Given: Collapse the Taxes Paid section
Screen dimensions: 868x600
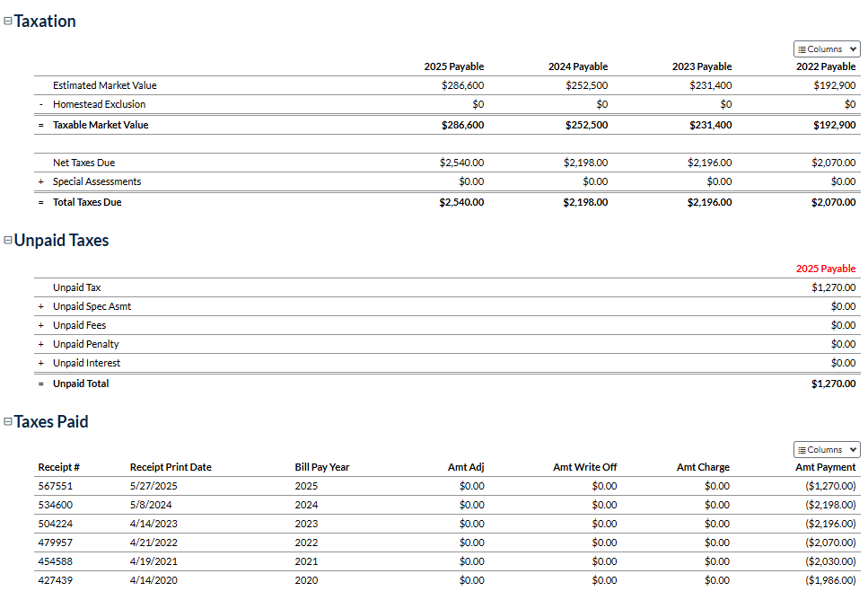Looking at the screenshot, I should pos(8,422).
